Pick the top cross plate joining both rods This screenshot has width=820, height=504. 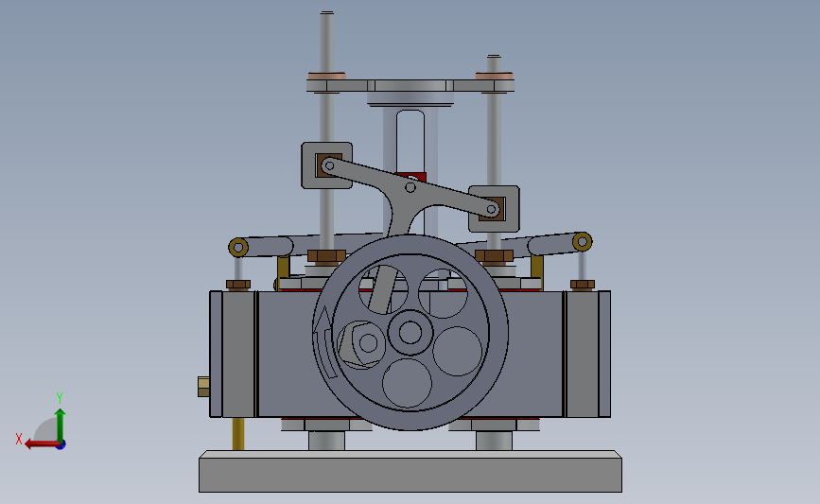410,86
